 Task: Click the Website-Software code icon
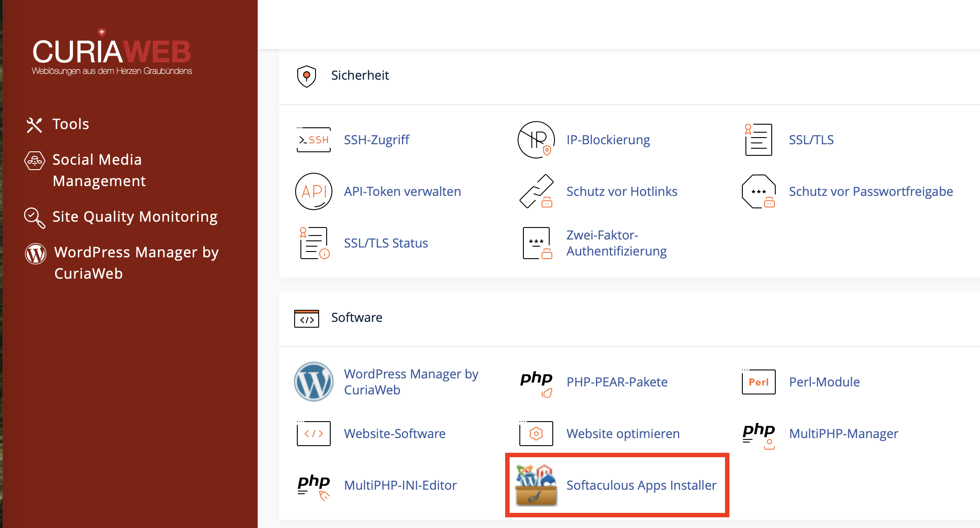point(314,433)
